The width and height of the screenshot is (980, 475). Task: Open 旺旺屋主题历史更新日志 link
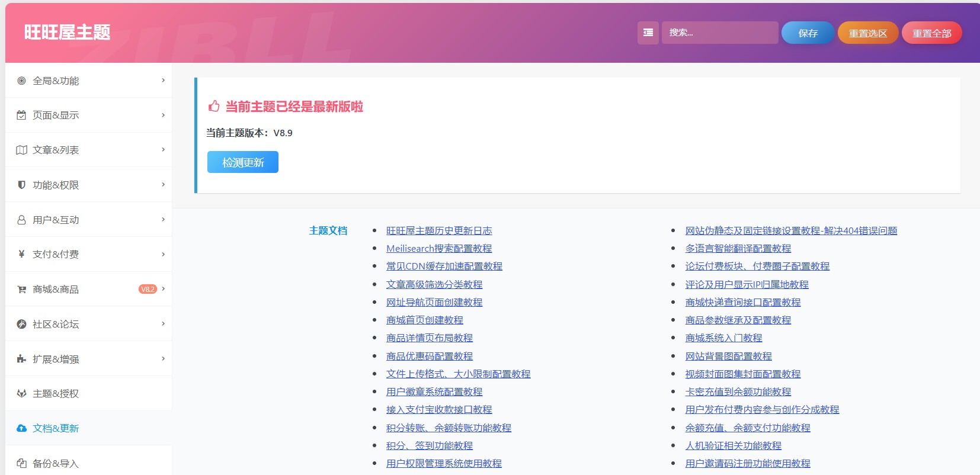click(439, 230)
